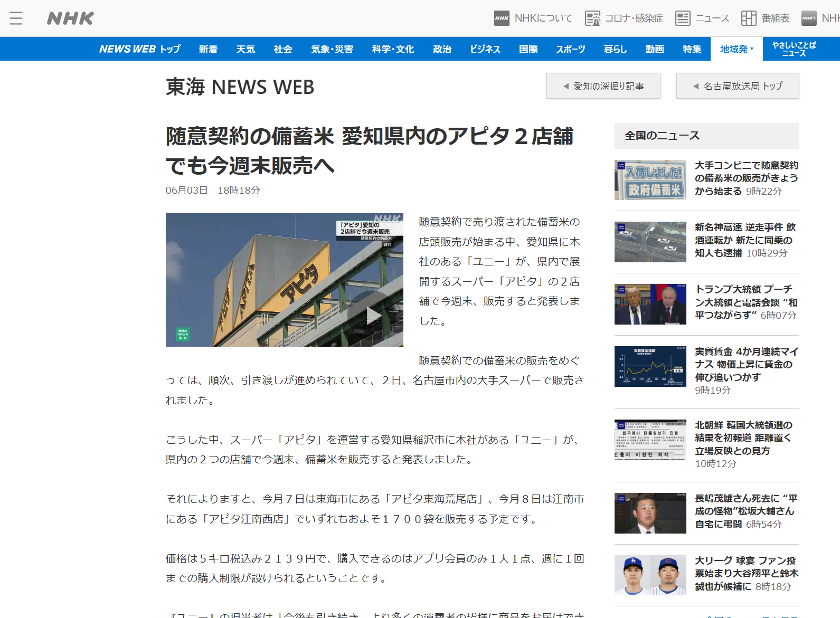
Task: Open headline '実質賃金 4か月連続マイナス'
Action: (747, 364)
